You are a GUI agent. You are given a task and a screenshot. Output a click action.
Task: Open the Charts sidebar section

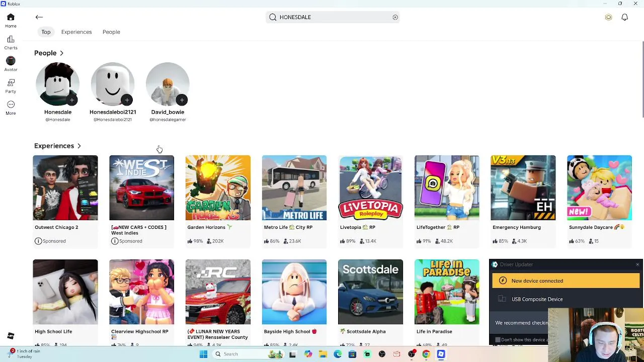pyautogui.click(x=11, y=42)
